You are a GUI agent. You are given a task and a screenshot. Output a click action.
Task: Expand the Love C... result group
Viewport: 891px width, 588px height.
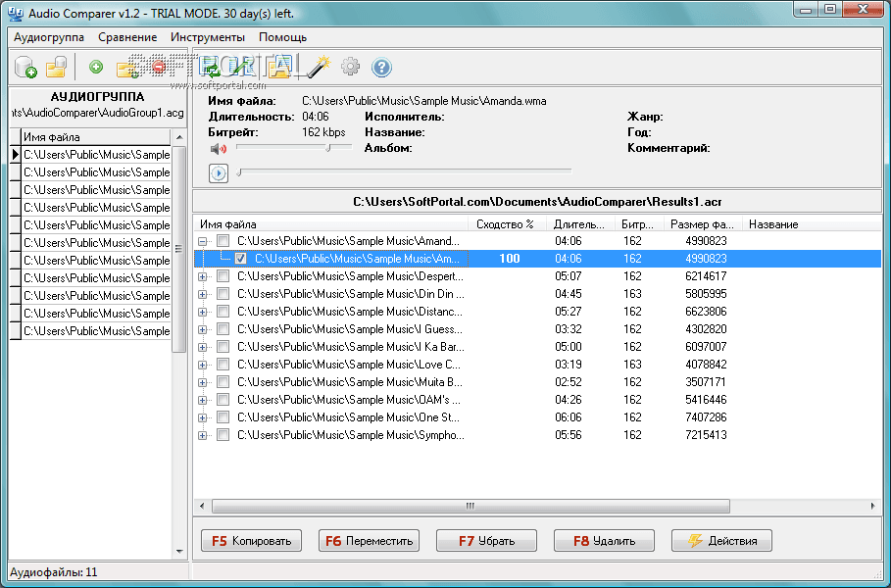point(202,365)
